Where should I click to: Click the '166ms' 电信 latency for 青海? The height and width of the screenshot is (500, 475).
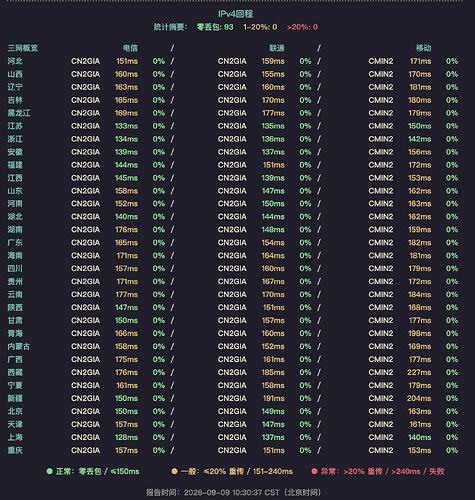coord(127,333)
